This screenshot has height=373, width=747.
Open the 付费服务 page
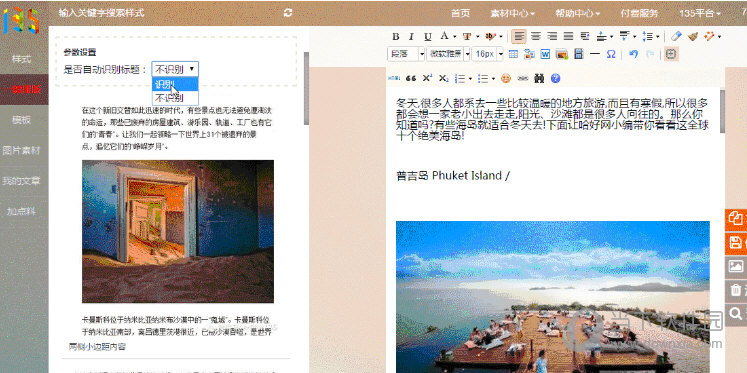point(639,13)
